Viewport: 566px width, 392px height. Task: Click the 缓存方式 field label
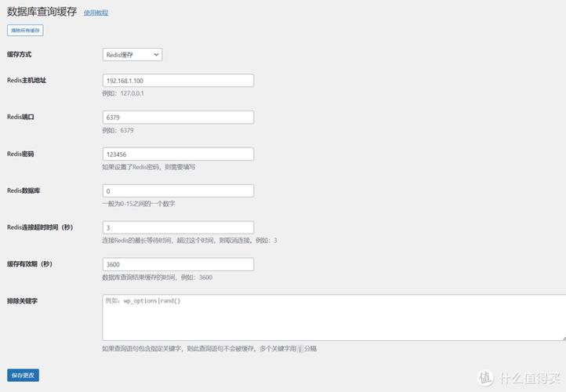pos(20,54)
